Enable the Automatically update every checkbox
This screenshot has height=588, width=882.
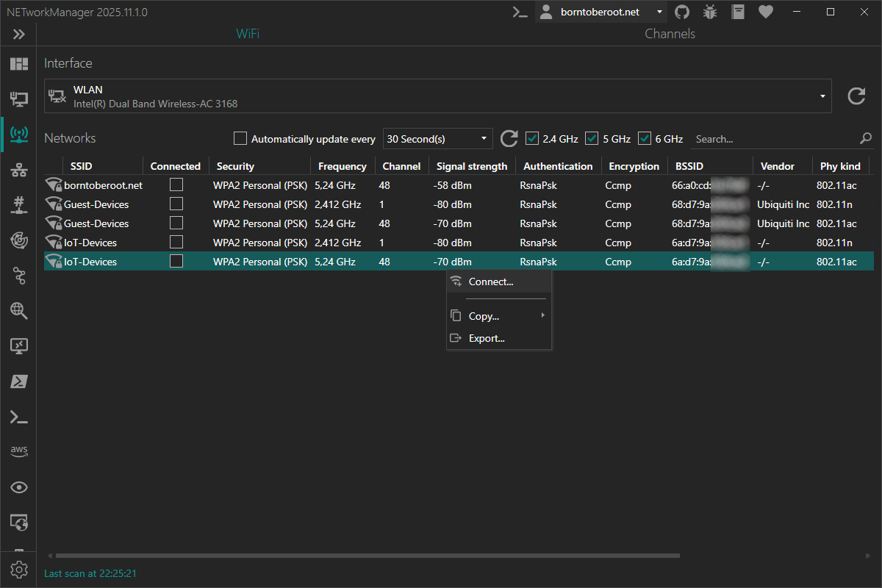coord(240,139)
